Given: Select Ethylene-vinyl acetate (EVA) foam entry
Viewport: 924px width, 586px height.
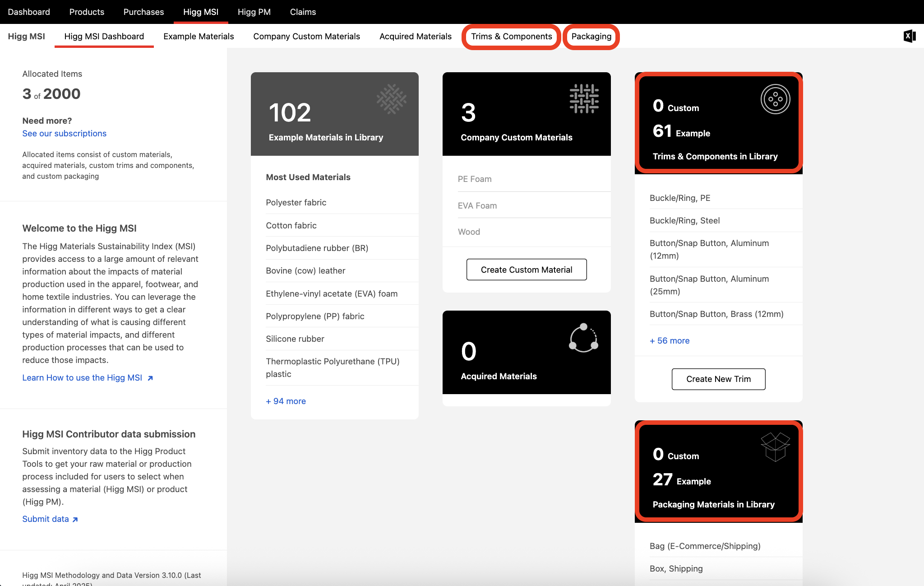Looking at the screenshot, I should click(x=342, y=294).
